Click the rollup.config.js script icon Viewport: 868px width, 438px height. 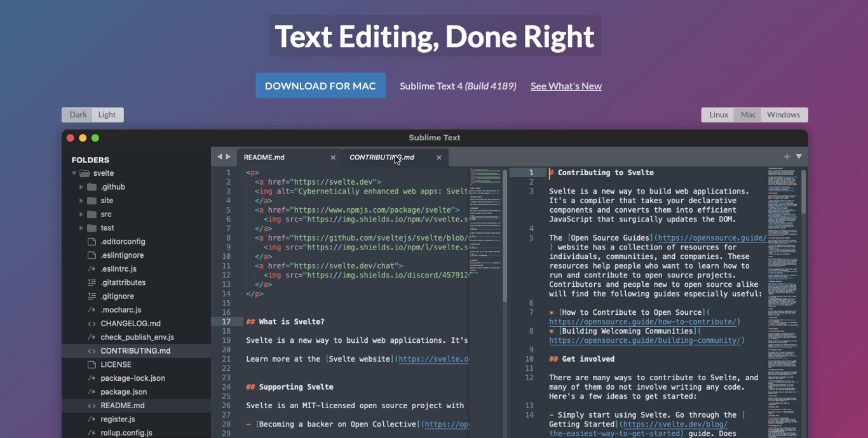click(92, 433)
